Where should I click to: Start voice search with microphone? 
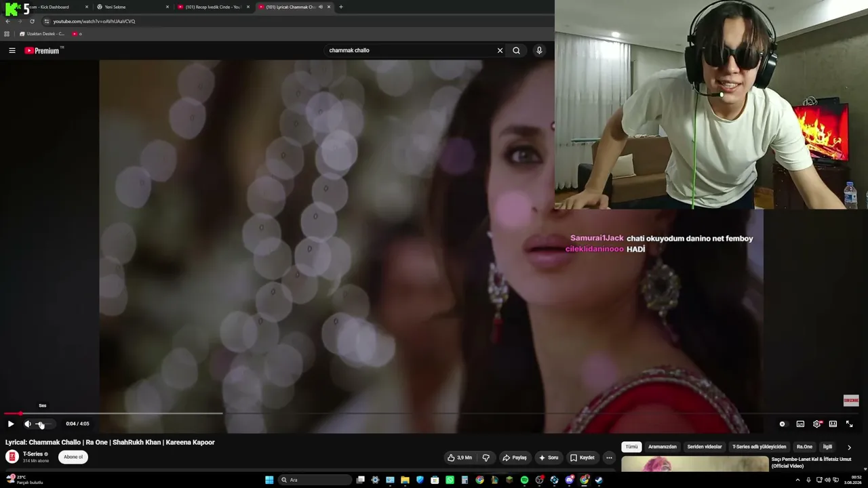(539, 50)
